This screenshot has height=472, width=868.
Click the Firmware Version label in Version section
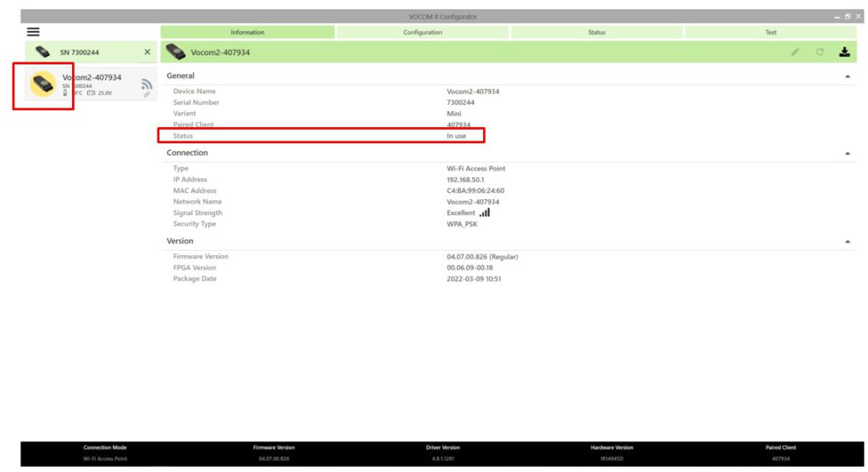pyautogui.click(x=200, y=256)
